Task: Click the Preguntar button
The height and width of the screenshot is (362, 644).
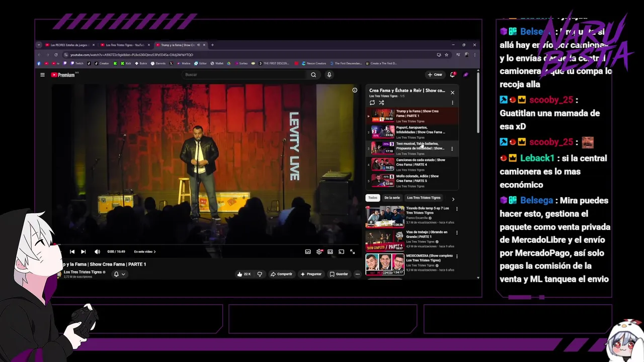Action: (311, 274)
